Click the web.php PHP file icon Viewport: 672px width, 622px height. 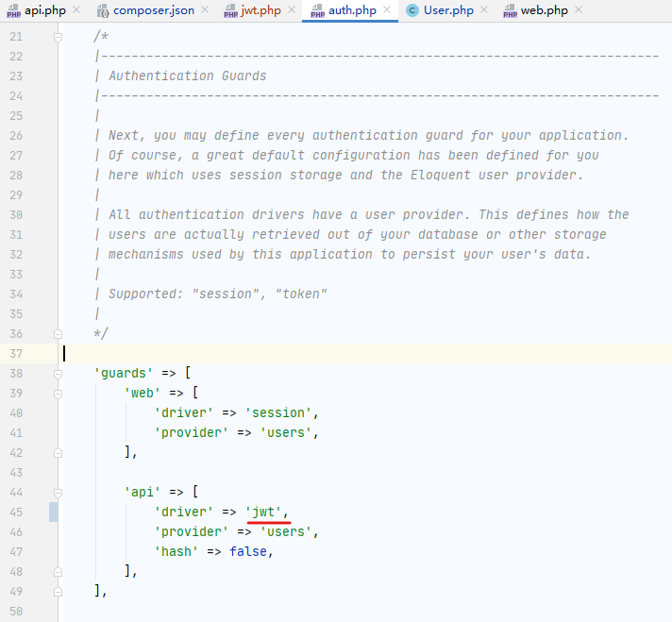point(510,10)
